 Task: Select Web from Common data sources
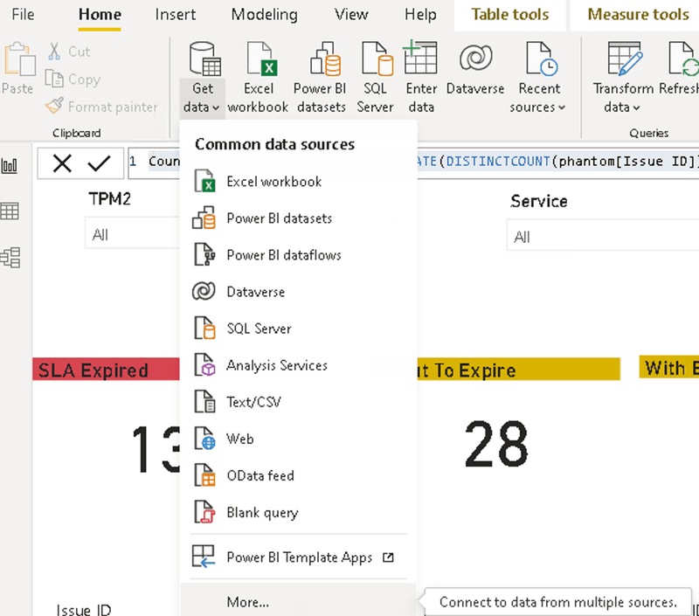click(240, 439)
